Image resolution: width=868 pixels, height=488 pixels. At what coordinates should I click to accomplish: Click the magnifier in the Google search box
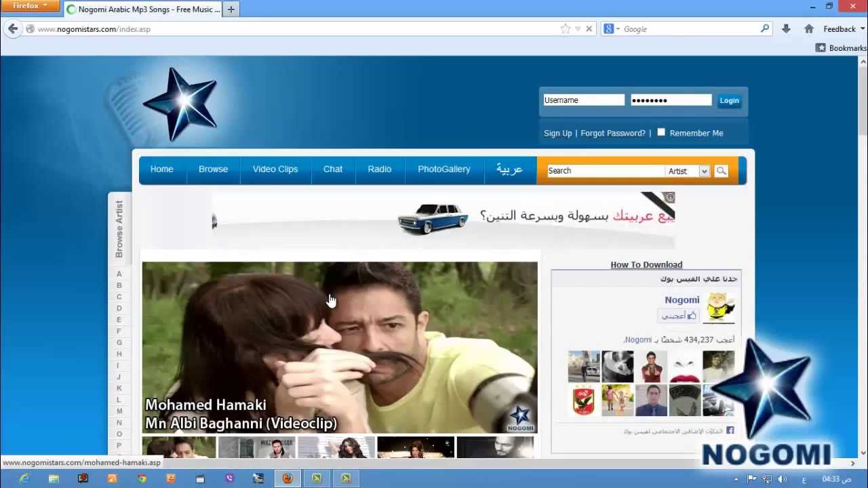[765, 28]
